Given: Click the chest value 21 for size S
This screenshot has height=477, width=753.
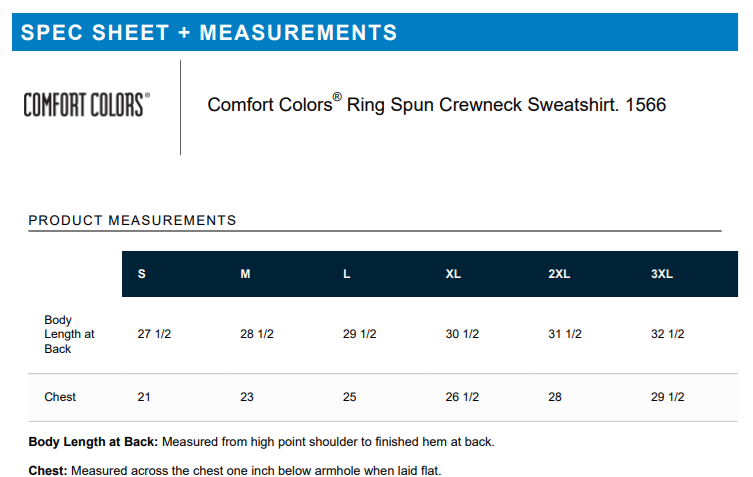Looking at the screenshot, I should tap(144, 397).
